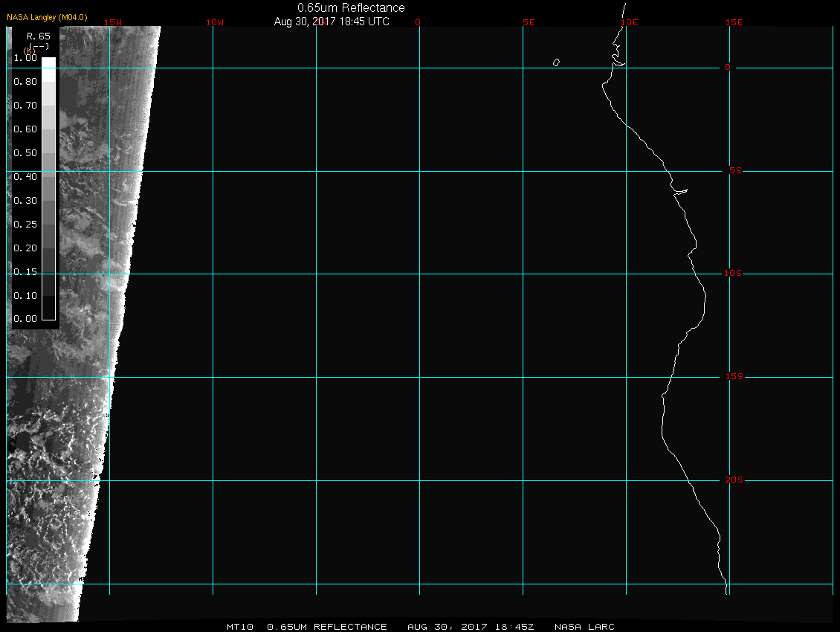This screenshot has width=840, height=632.
Task: Click the 20S latitude label
Action: click(733, 480)
